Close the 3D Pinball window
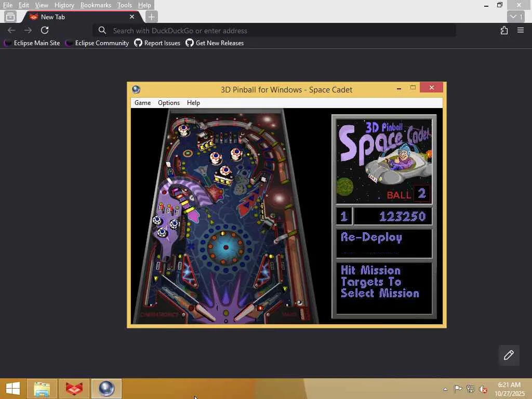The height and width of the screenshot is (399, 532). (x=431, y=87)
